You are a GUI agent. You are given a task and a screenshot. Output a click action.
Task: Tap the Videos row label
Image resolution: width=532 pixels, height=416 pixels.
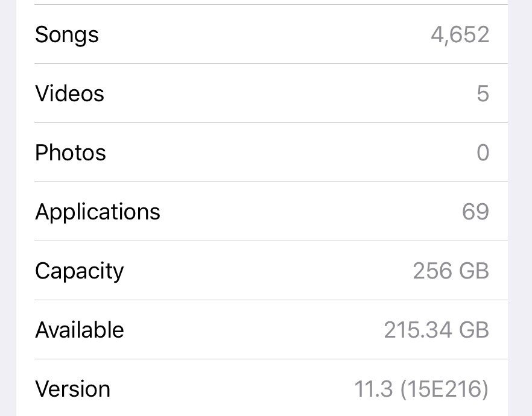[69, 93]
